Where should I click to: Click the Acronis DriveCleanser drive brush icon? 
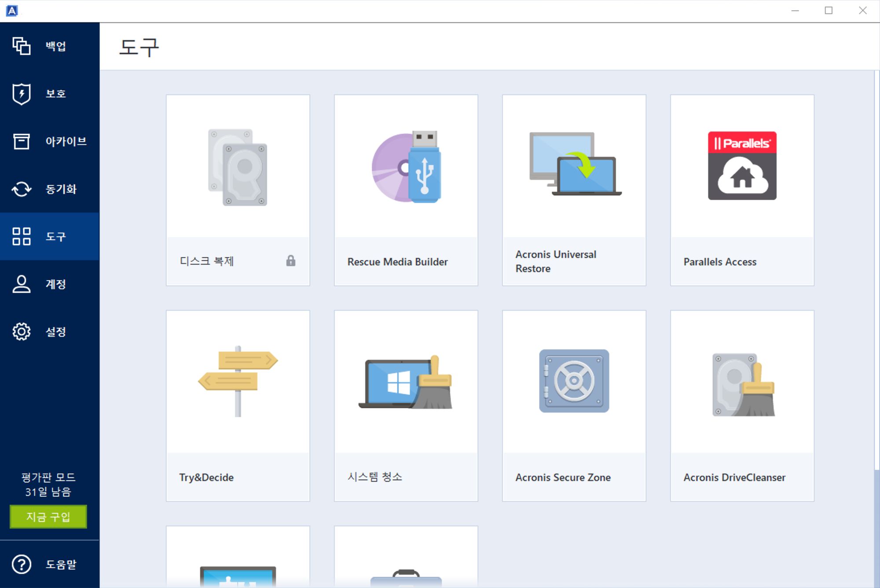[743, 385]
